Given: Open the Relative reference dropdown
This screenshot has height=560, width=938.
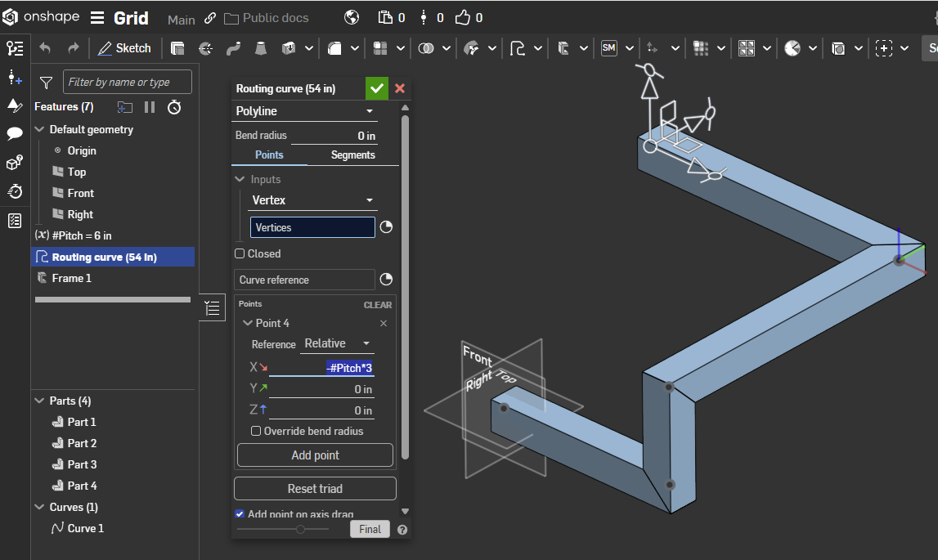Looking at the screenshot, I should [x=338, y=344].
